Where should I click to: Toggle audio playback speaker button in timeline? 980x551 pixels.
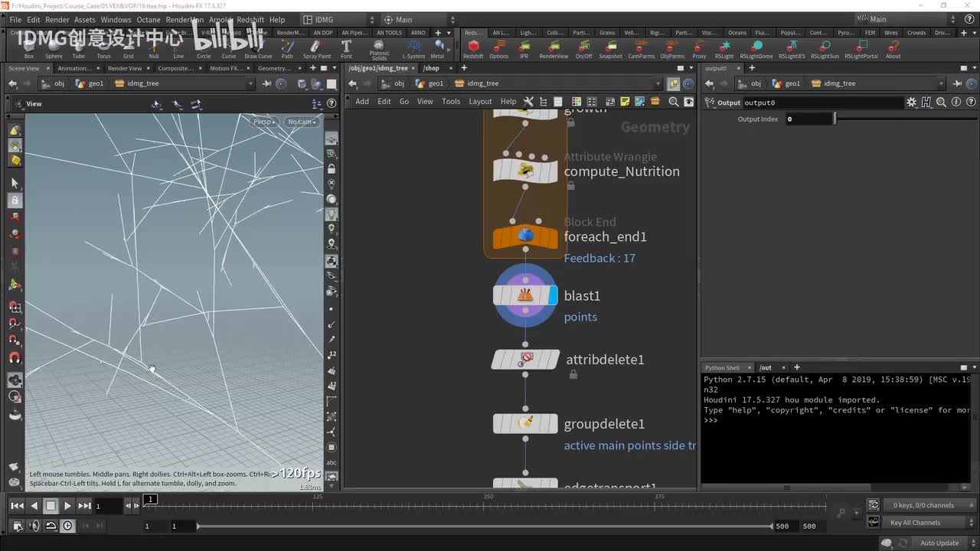(34, 526)
